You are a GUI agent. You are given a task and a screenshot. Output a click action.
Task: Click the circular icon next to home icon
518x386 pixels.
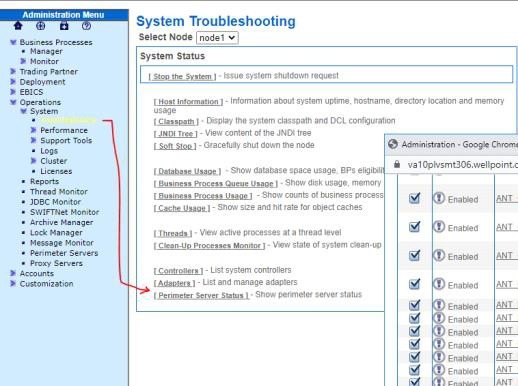(x=41, y=26)
